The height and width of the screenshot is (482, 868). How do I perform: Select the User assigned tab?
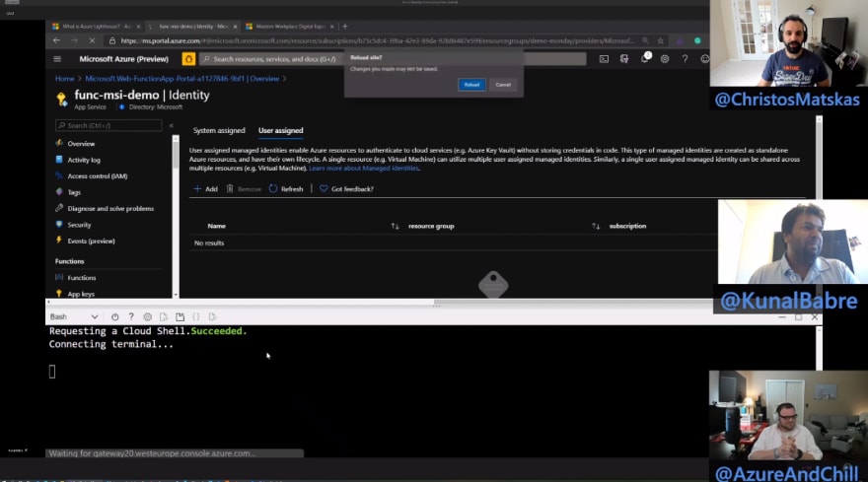pos(281,130)
